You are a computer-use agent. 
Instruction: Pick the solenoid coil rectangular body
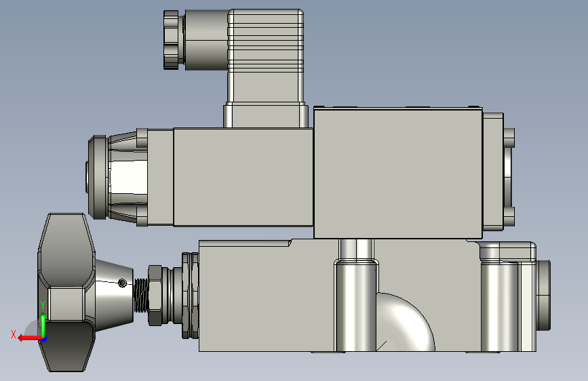point(243,177)
